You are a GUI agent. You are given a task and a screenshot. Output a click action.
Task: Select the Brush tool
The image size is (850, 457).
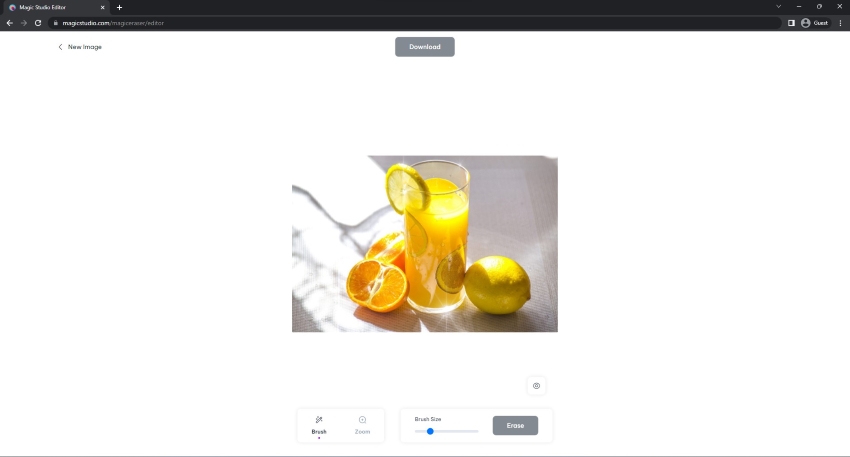[319, 425]
